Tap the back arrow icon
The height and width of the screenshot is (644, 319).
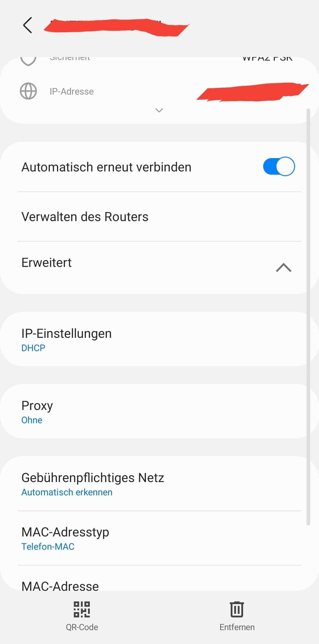click(x=28, y=25)
